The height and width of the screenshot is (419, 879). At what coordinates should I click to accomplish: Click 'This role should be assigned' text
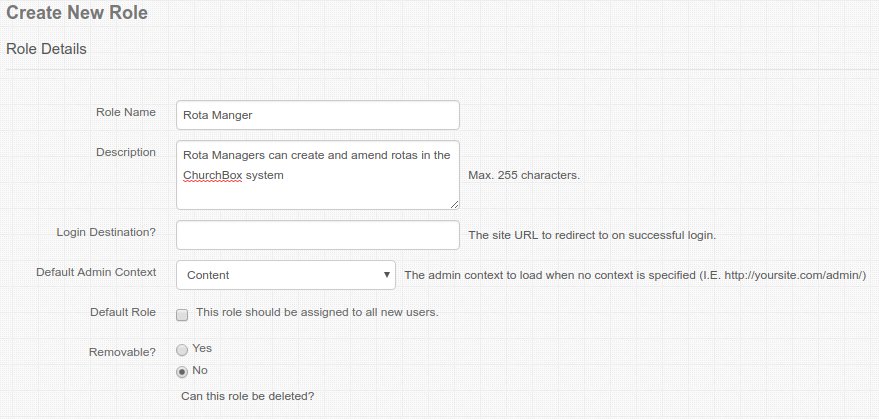pos(317,312)
